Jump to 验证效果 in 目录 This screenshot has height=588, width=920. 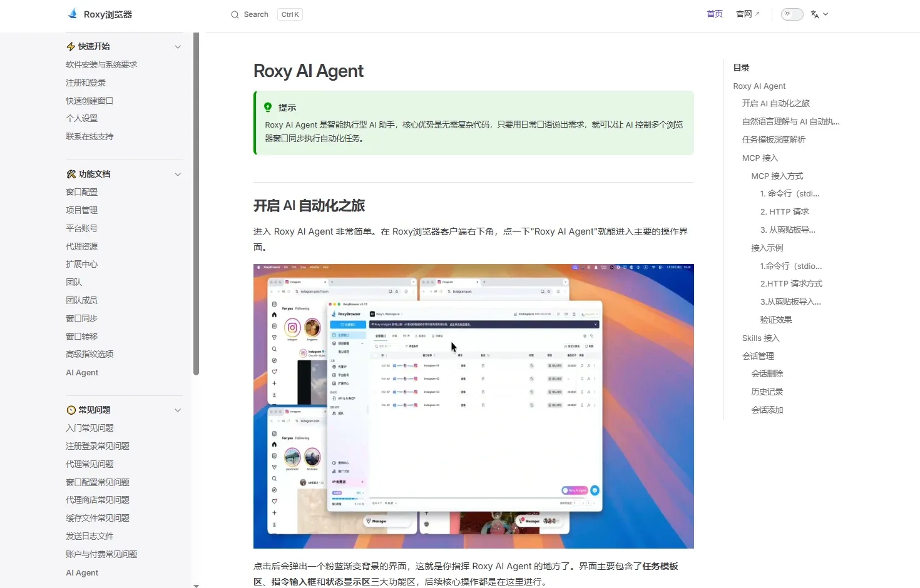point(776,320)
